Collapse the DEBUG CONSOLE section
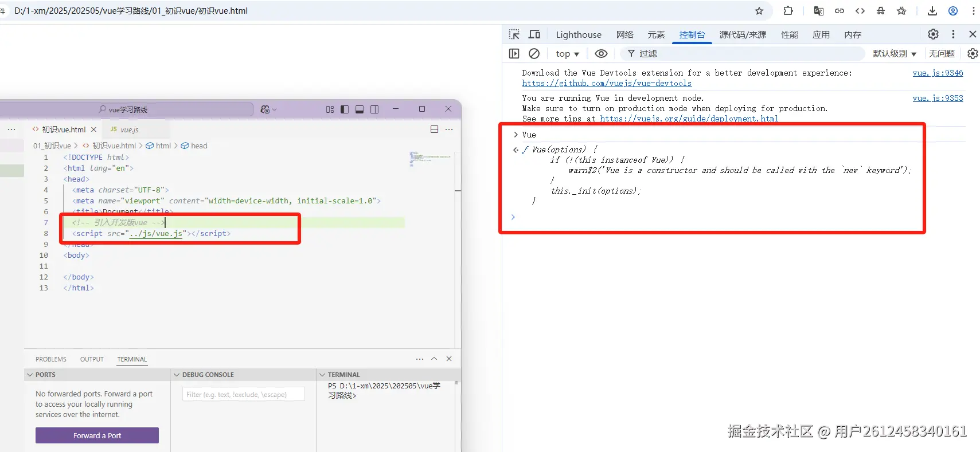The height and width of the screenshot is (452, 980). 243,375
